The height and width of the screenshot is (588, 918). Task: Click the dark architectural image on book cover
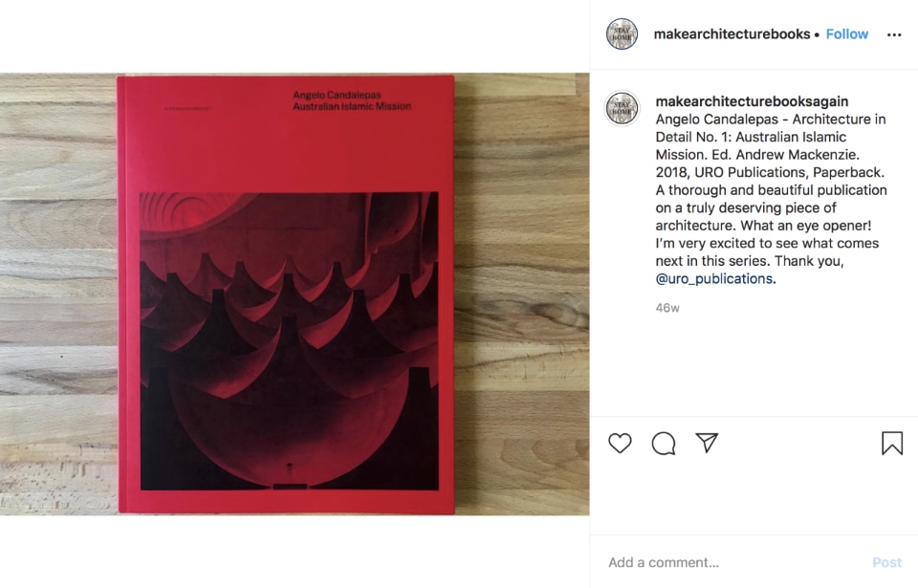[289, 341]
